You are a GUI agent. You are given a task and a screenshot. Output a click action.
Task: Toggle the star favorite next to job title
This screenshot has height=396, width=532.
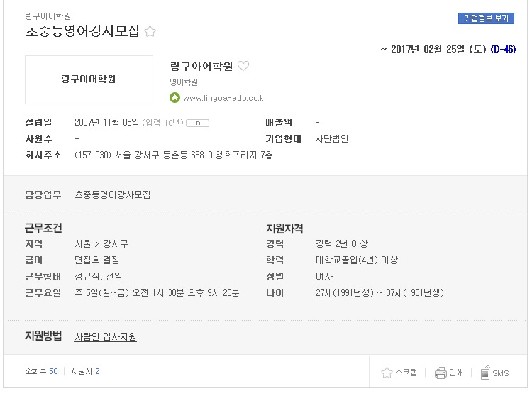click(150, 31)
